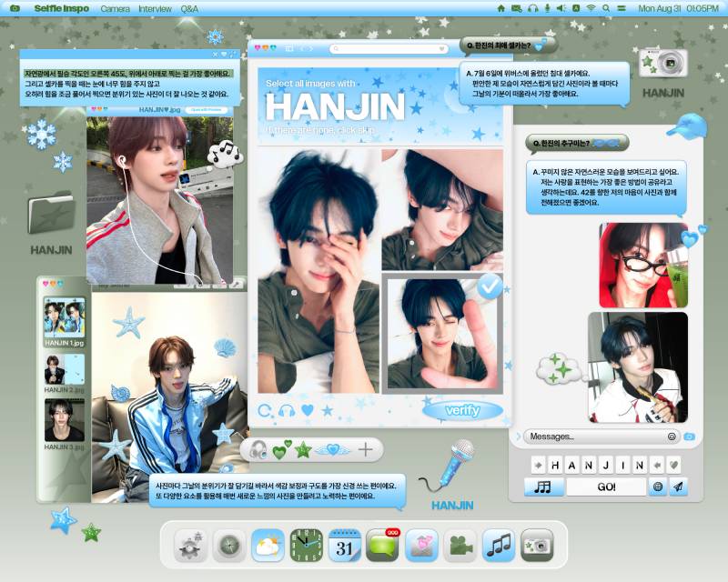Image resolution: width=728 pixels, height=582 pixels.
Task: Click the Wi-Fi icon in the menu bar
Action: [591, 8]
